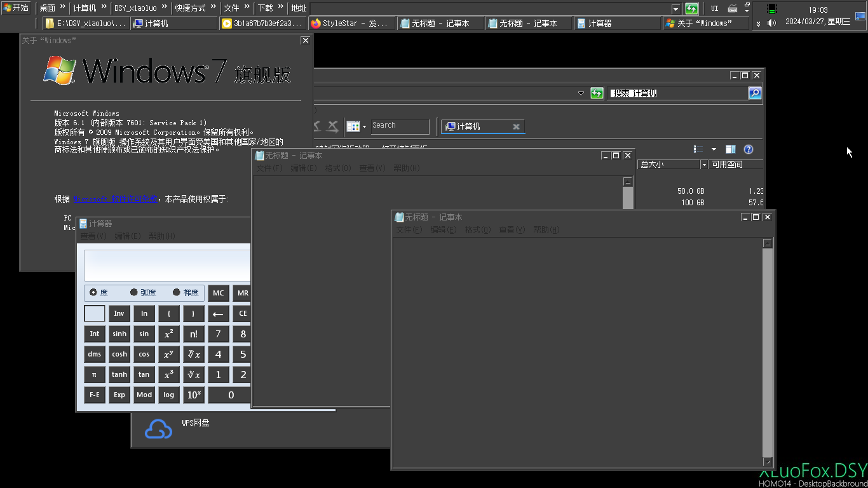The image size is (868, 488).
Task: Open the explorer toolbar layout grid icon
Action: tap(353, 126)
